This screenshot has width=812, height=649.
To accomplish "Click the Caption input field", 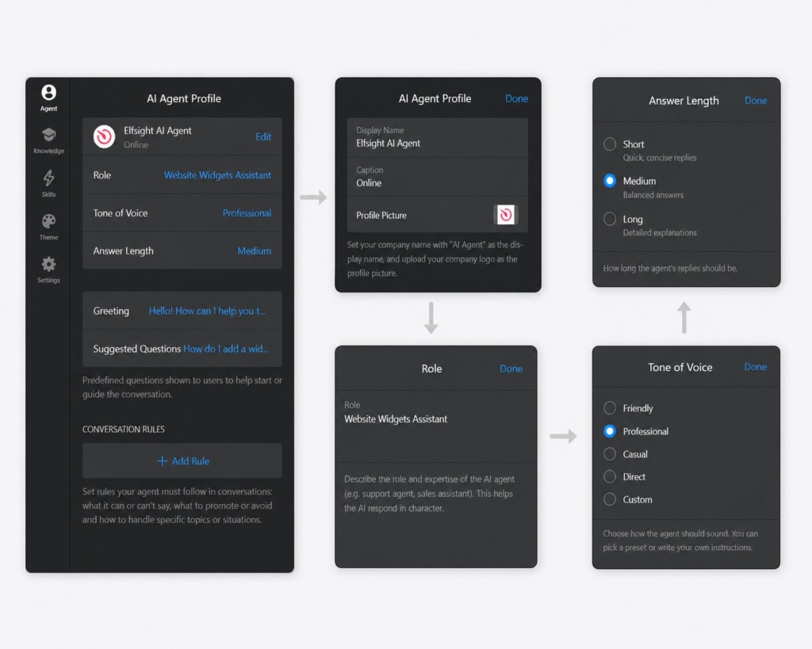I will [438, 177].
